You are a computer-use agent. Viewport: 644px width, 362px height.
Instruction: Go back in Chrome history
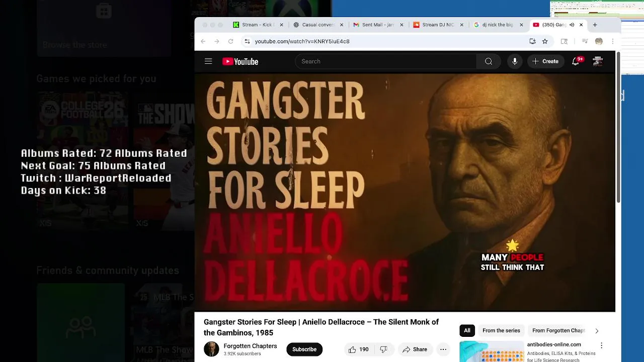click(203, 41)
